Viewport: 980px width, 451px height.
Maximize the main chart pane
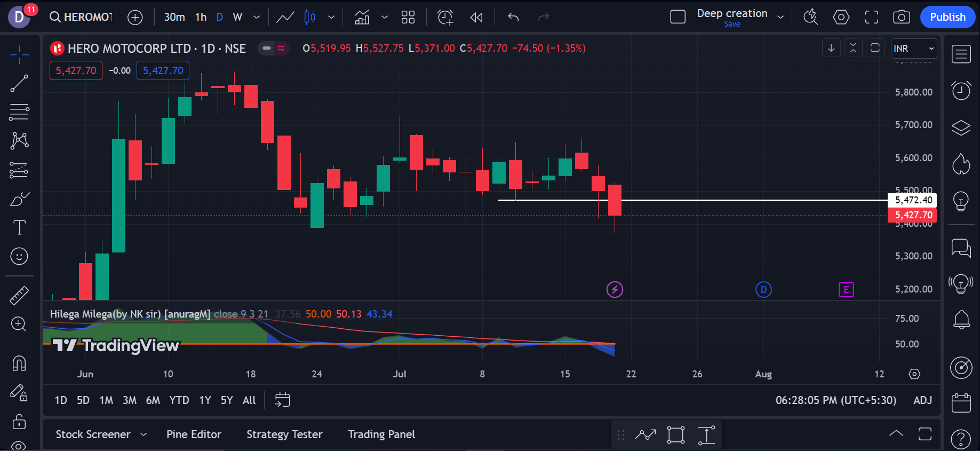click(x=875, y=48)
